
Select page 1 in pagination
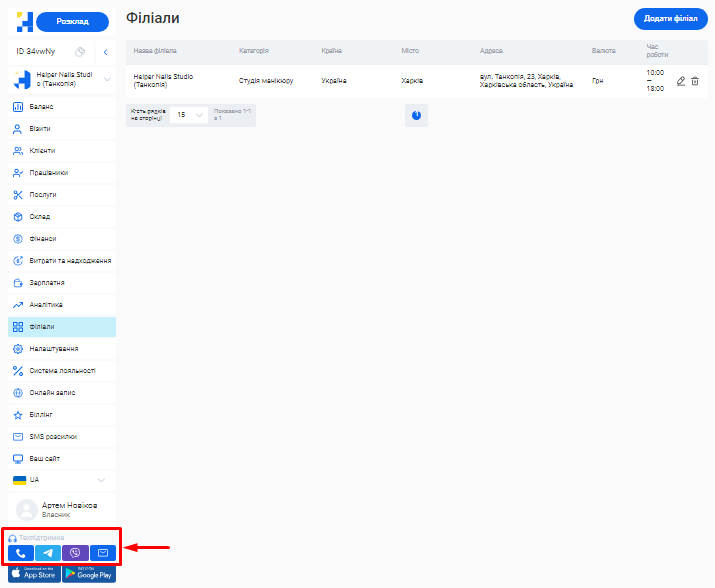point(416,115)
